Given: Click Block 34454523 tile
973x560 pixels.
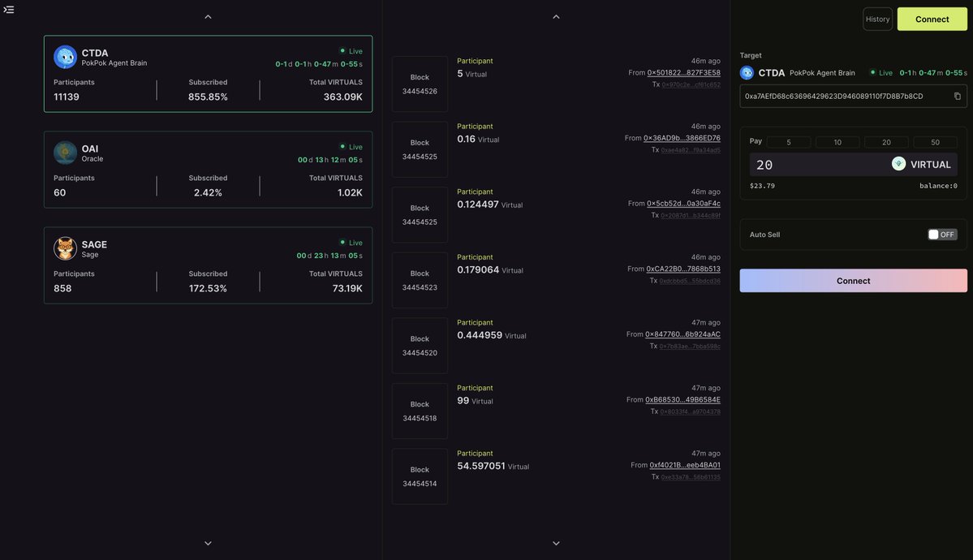Looking at the screenshot, I should (x=420, y=280).
